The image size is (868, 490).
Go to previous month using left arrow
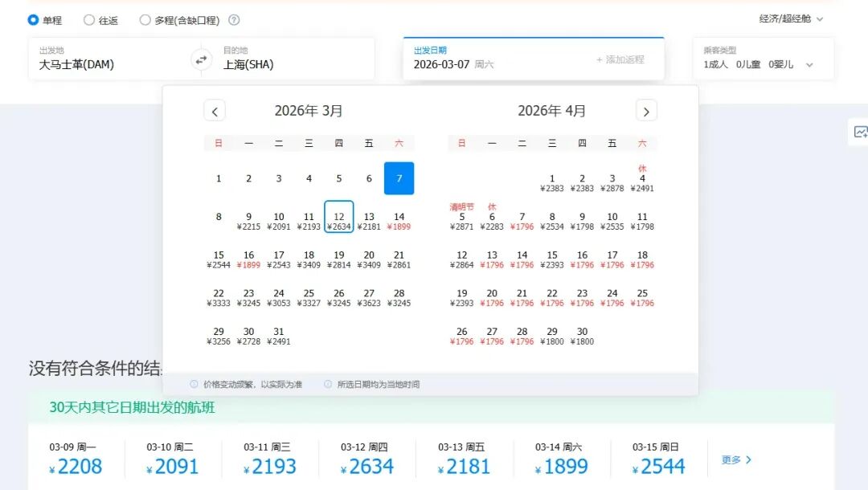pyautogui.click(x=215, y=111)
